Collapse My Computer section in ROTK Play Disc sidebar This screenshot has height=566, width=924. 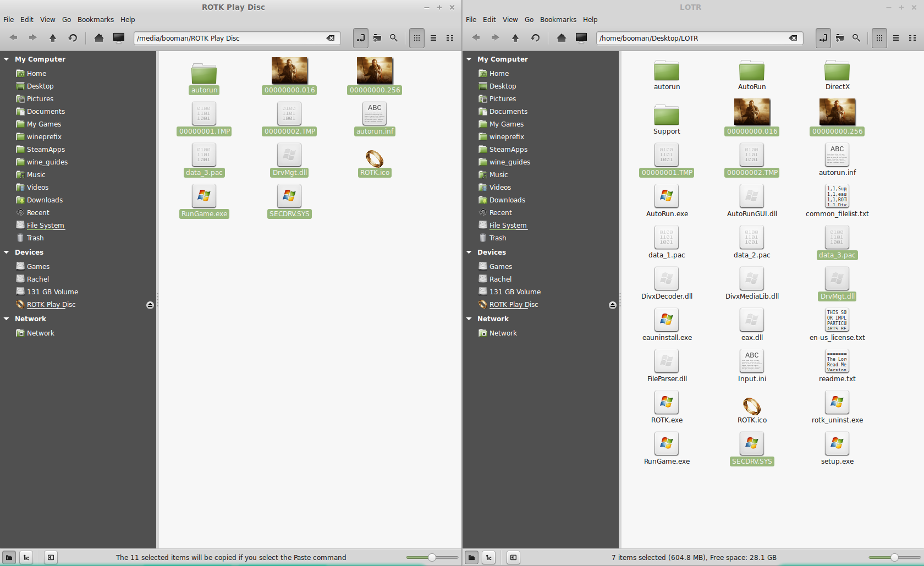point(7,59)
